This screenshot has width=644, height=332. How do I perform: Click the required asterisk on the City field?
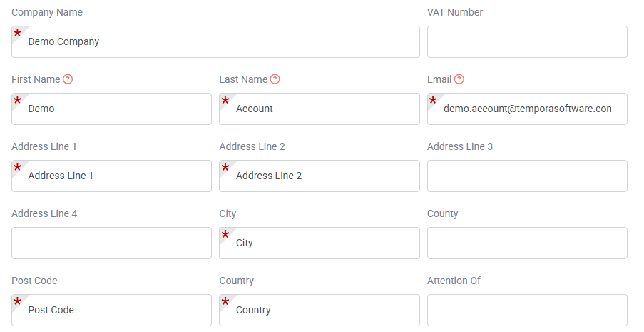tap(225, 234)
